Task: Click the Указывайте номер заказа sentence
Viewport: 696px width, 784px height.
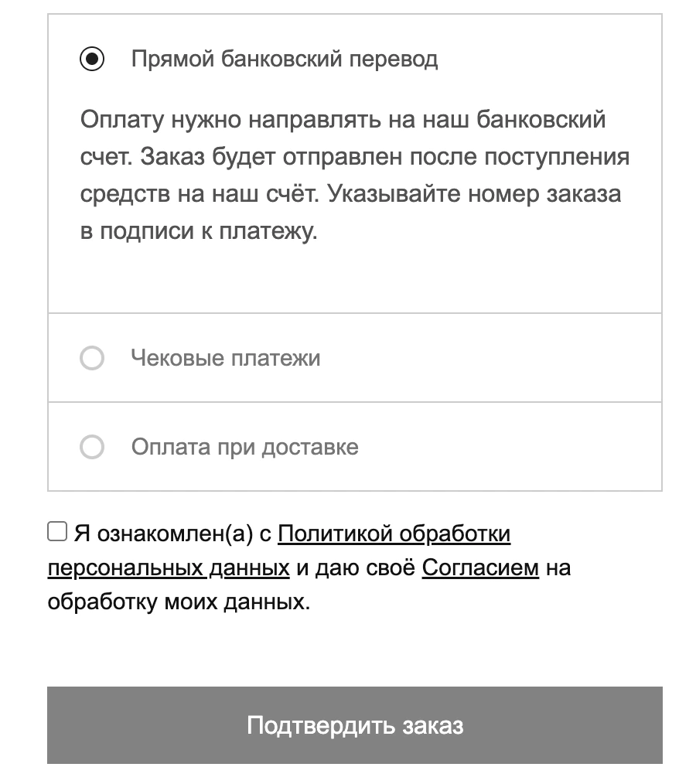Action: tap(473, 194)
